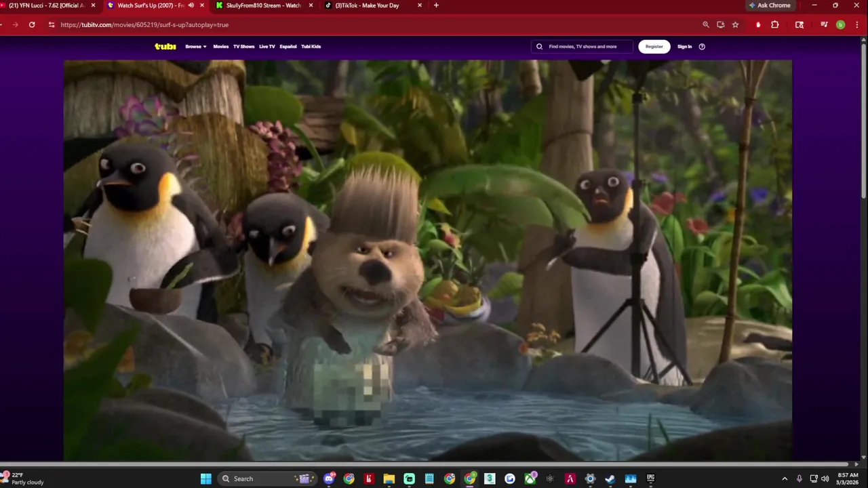
Task: Close the TikTok tab
Action: click(x=420, y=5)
